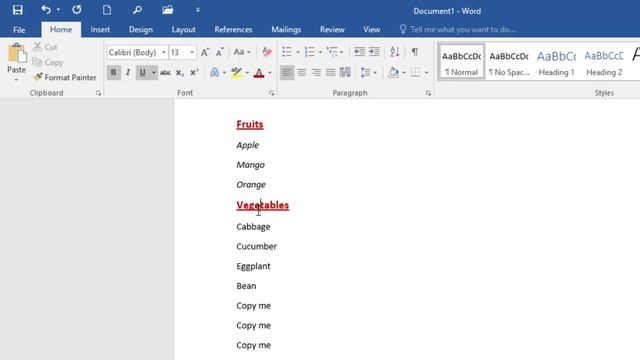The image size is (640, 360).
Task: Open the References tab
Action: [233, 29]
